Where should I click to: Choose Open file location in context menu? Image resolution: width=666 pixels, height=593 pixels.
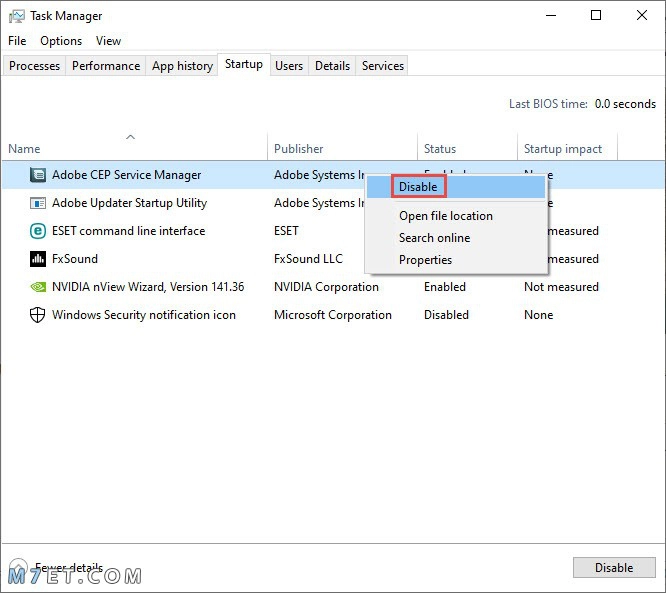[x=456, y=216]
